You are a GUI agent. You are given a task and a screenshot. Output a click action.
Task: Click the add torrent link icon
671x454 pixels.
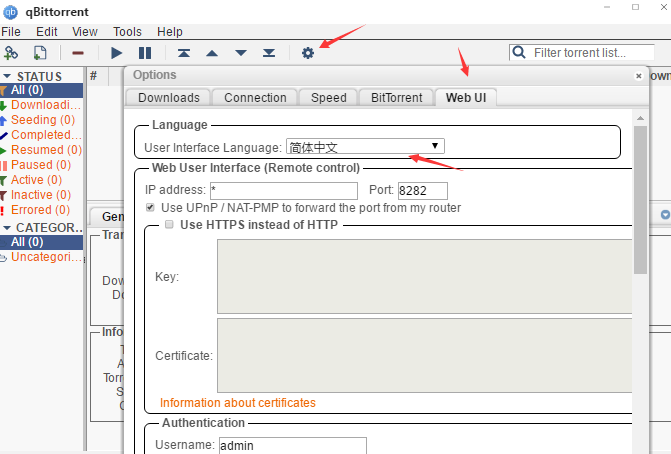pos(12,52)
